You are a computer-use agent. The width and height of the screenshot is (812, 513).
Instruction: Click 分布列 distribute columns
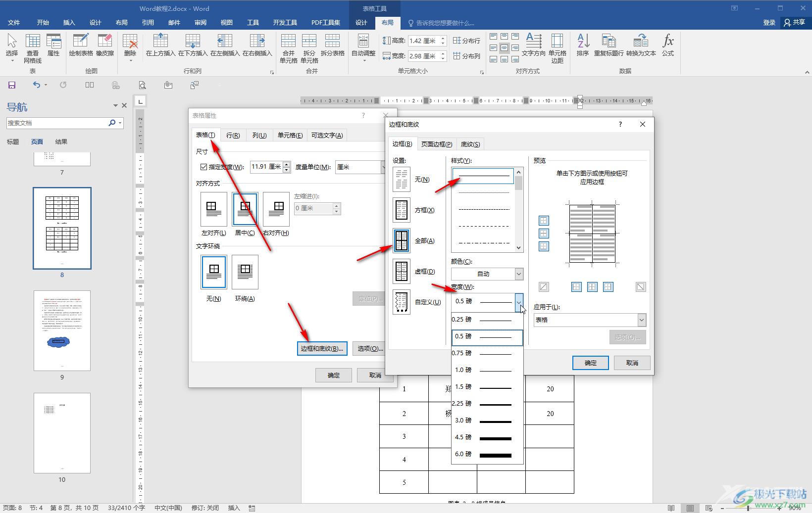point(466,56)
